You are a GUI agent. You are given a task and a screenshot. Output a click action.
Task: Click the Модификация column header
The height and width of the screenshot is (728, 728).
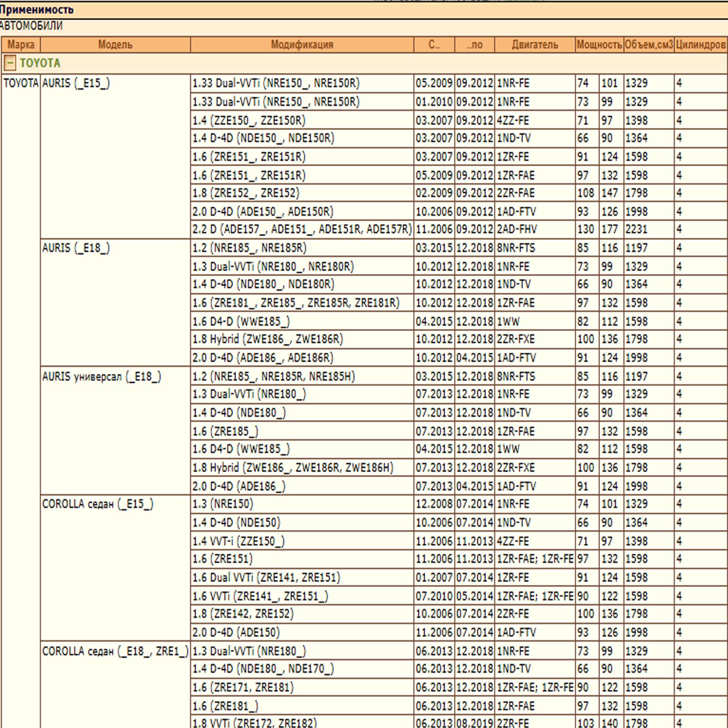(x=302, y=45)
